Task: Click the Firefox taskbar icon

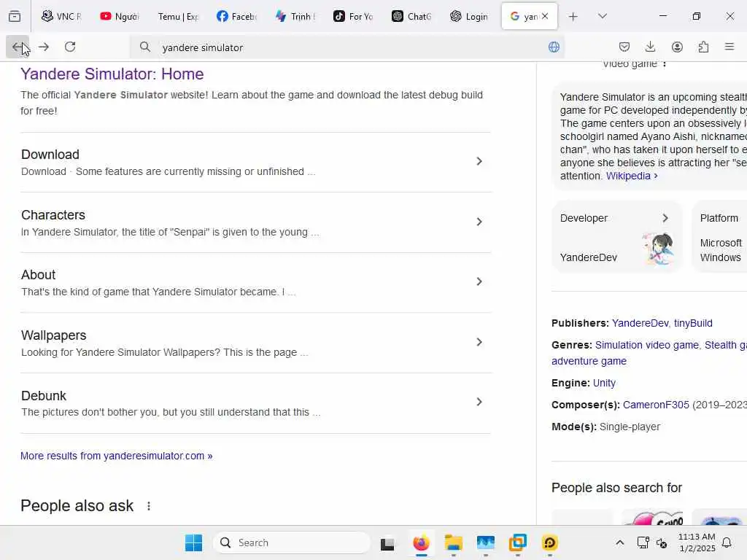Action: 421,542
